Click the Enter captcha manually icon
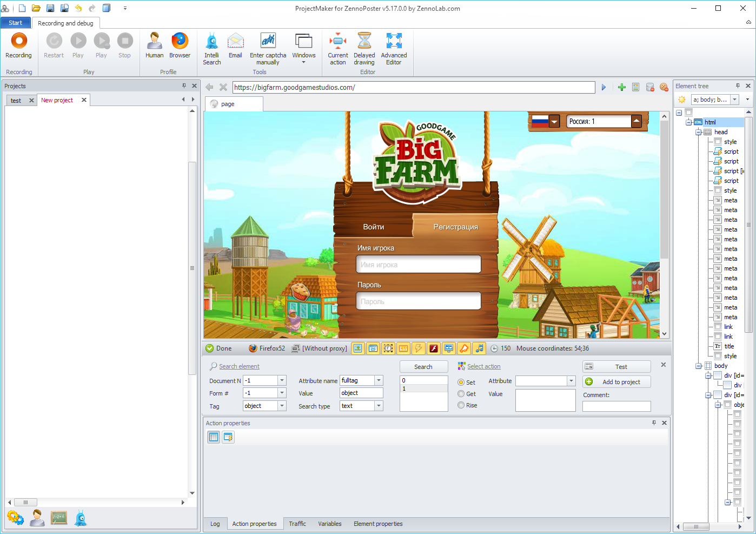The width and height of the screenshot is (756, 534). [268, 42]
